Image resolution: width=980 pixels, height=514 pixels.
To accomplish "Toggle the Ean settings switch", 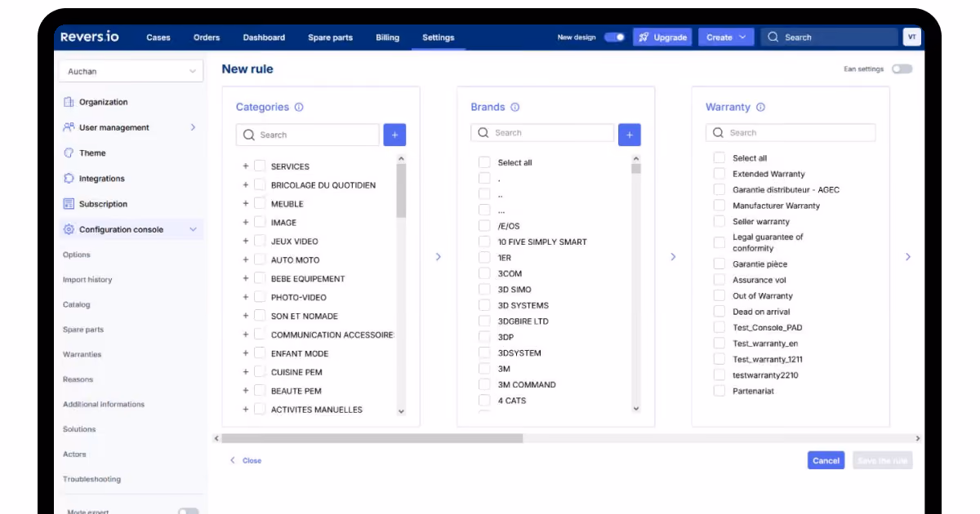I will click(902, 69).
